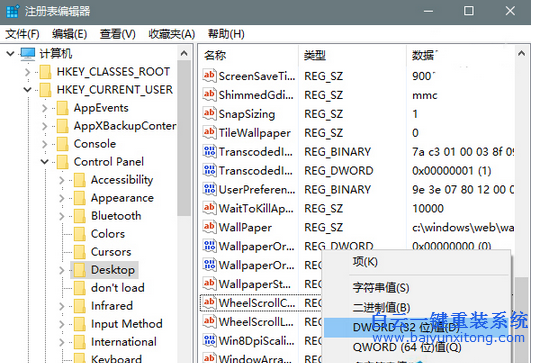Click the Bluetooth folder icon
The height and width of the screenshot is (363, 533).
(80, 216)
